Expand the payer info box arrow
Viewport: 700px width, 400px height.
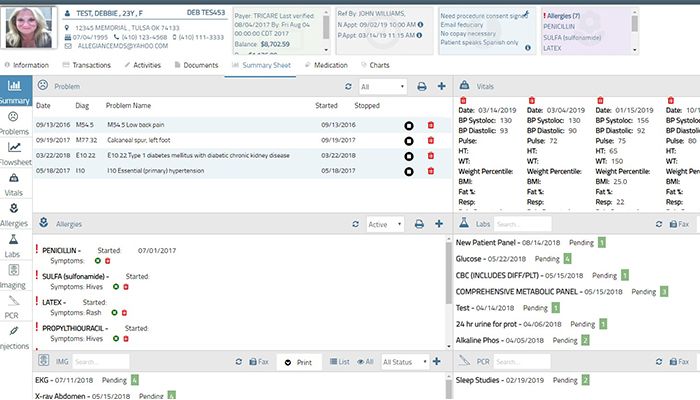click(x=326, y=50)
